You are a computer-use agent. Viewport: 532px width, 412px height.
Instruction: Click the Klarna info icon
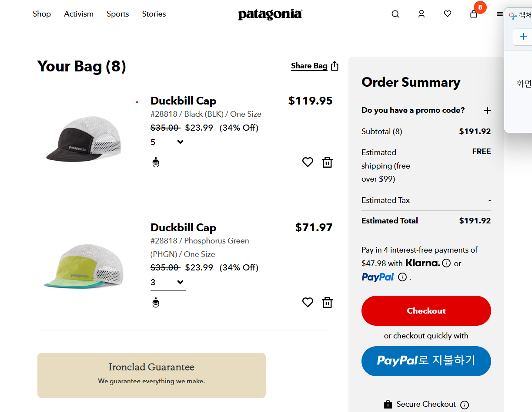(446, 263)
